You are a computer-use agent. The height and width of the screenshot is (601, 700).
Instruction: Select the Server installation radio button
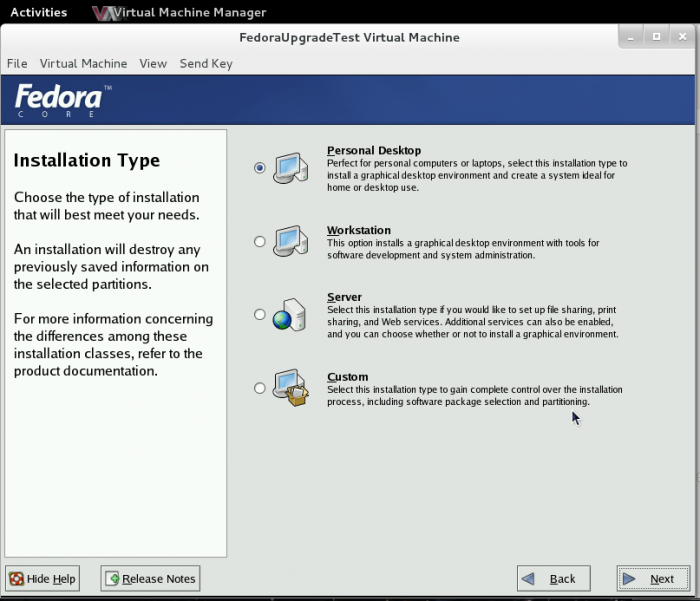tap(260, 314)
